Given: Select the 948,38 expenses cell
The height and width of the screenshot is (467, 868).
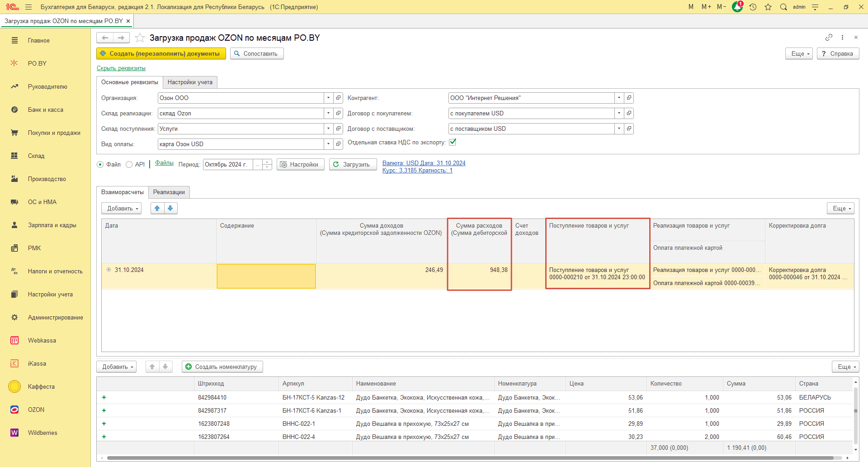Looking at the screenshot, I should pyautogui.click(x=479, y=276).
